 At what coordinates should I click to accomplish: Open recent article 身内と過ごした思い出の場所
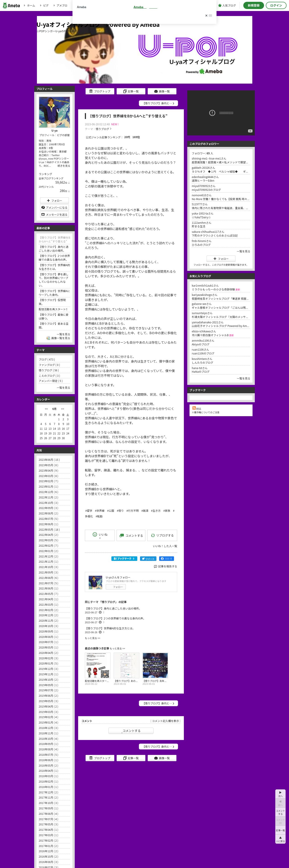pyautogui.click(x=54, y=249)
